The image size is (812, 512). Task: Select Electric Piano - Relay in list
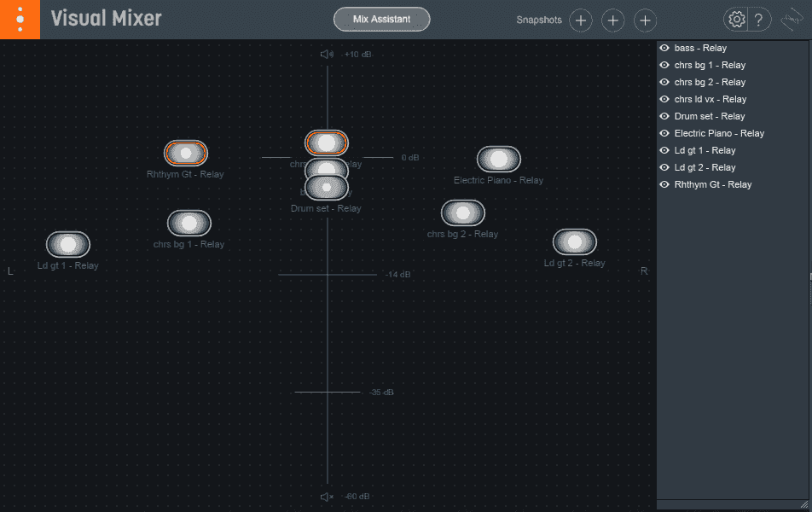(x=719, y=133)
